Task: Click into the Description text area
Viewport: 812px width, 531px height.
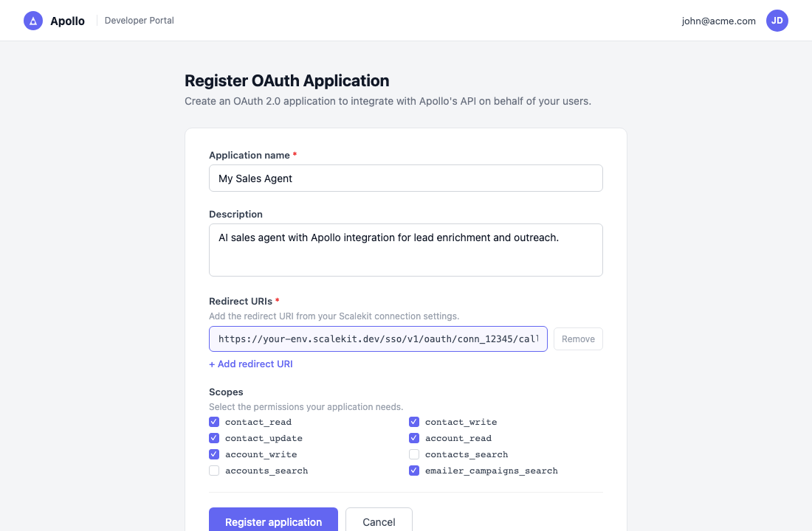Action: [405, 250]
